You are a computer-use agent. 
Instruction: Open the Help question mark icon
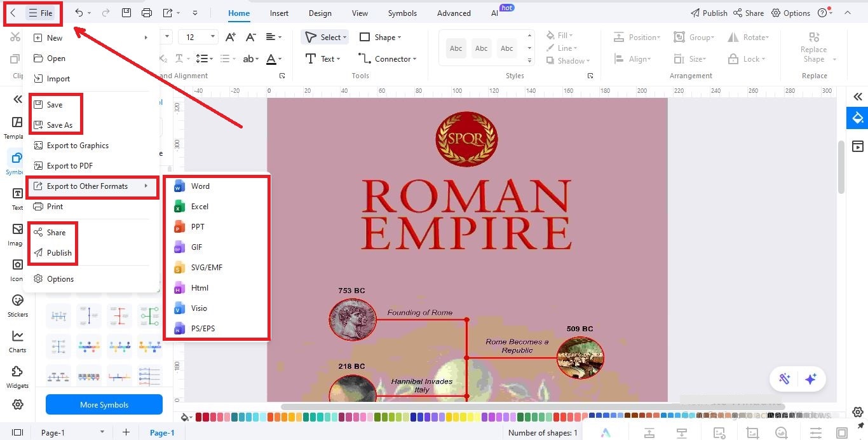pyautogui.click(x=822, y=13)
